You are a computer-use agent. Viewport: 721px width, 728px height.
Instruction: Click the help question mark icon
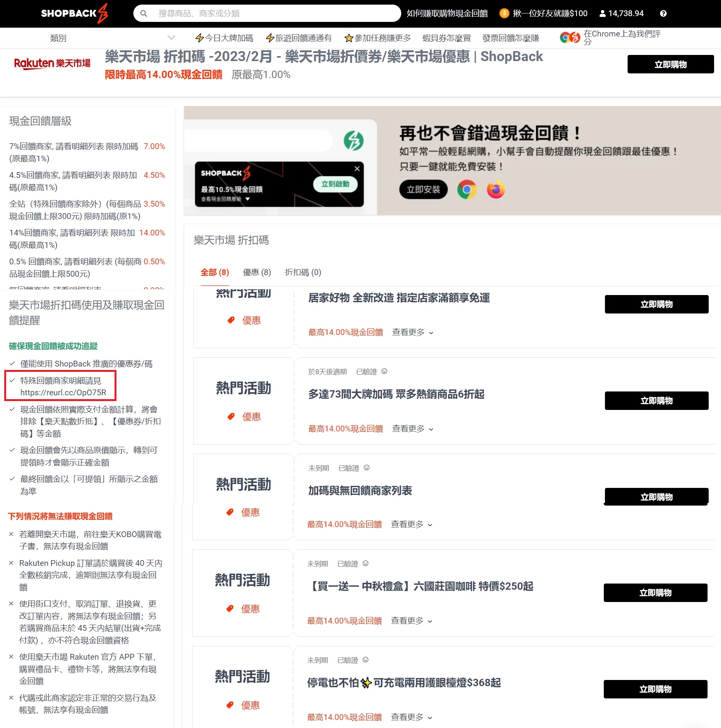coord(663,13)
